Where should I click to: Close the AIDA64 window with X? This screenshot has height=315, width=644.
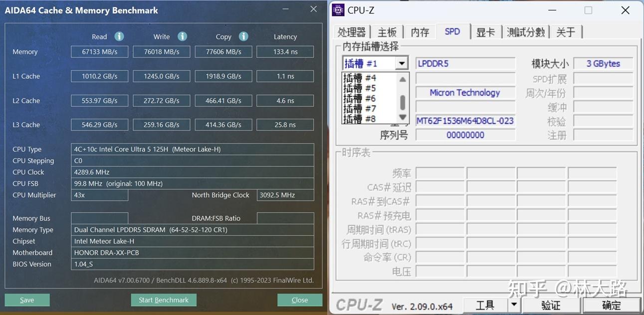tap(313, 9)
